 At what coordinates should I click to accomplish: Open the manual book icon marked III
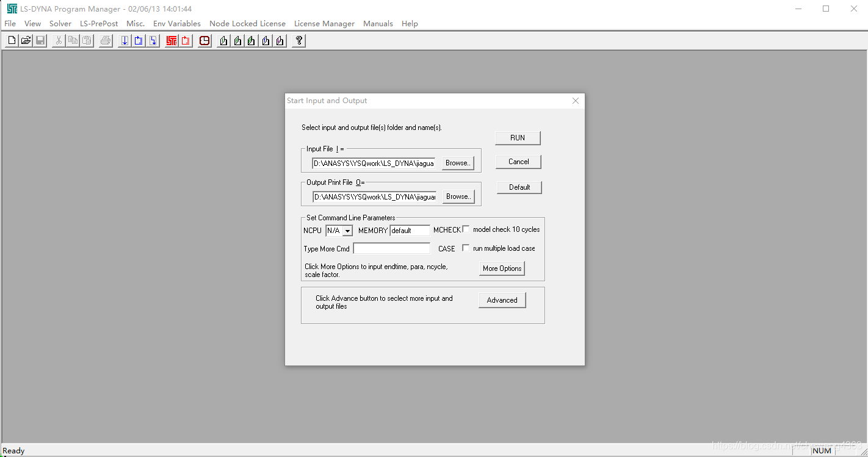coord(251,41)
